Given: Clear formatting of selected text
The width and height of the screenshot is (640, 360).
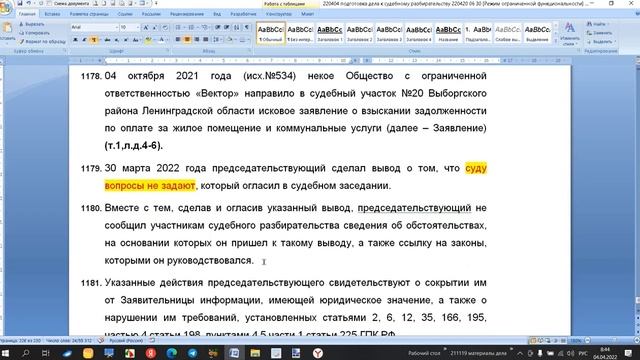Looking at the screenshot, I should 165,27.
